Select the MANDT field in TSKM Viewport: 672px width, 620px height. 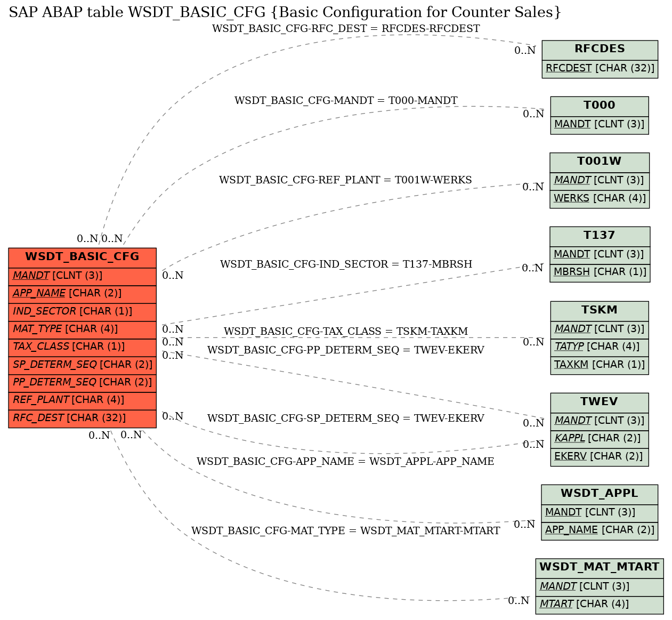(600, 329)
